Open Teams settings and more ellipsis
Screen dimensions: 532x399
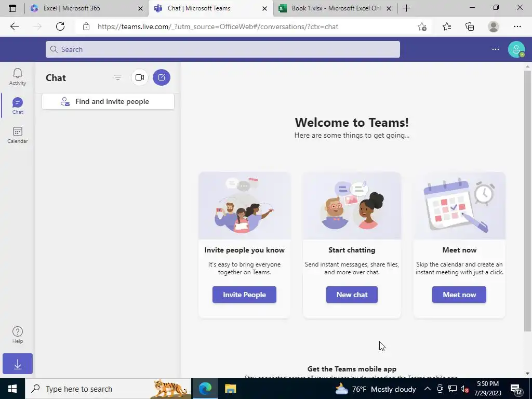click(x=495, y=49)
